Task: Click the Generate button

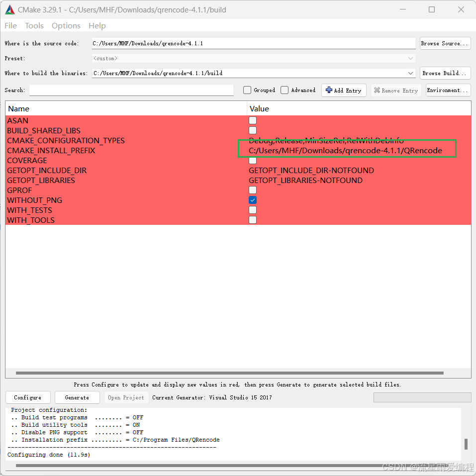Action: tap(77, 397)
